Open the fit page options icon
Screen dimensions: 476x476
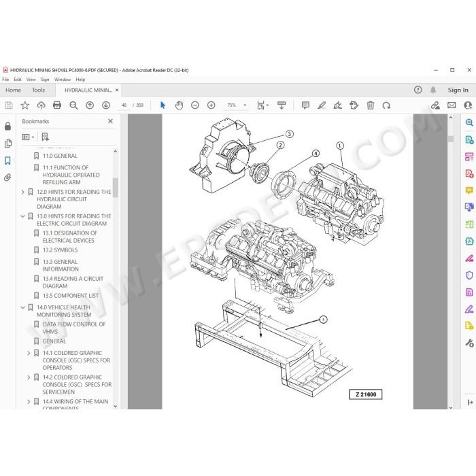(x=260, y=105)
